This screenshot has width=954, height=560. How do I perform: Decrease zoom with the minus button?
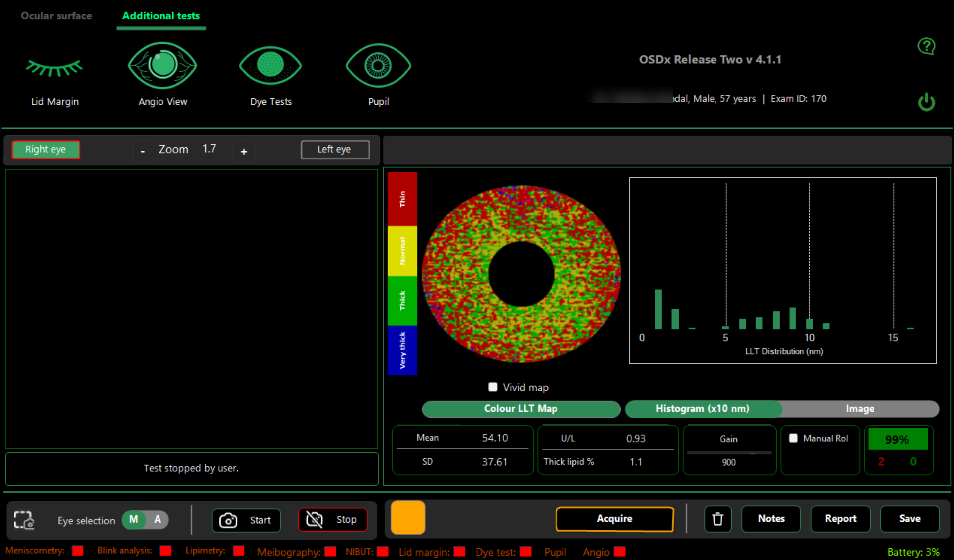143,151
